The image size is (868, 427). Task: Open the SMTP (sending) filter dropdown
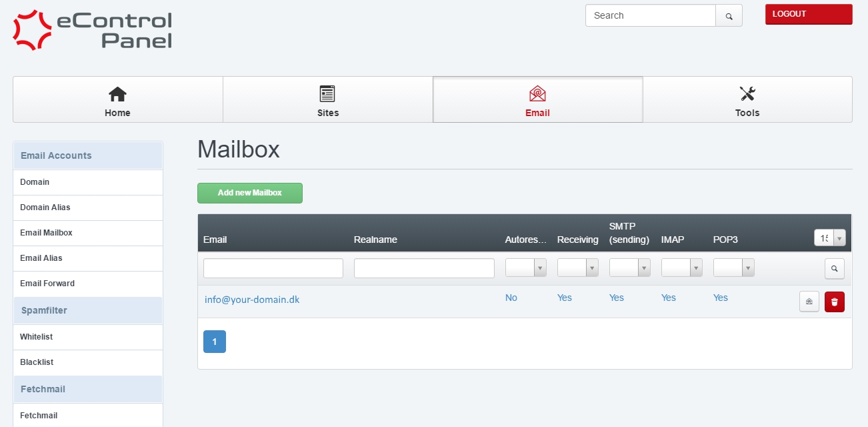point(630,268)
